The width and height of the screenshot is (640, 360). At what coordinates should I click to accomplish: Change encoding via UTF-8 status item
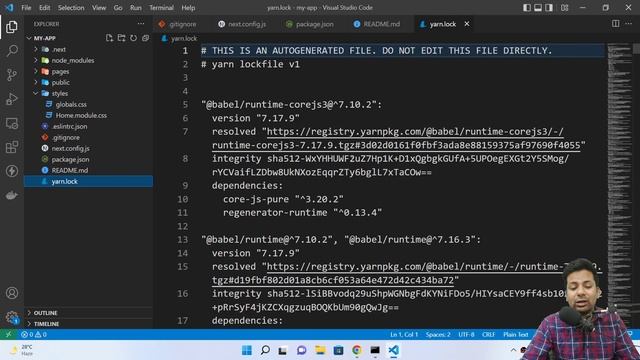coord(466,334)
